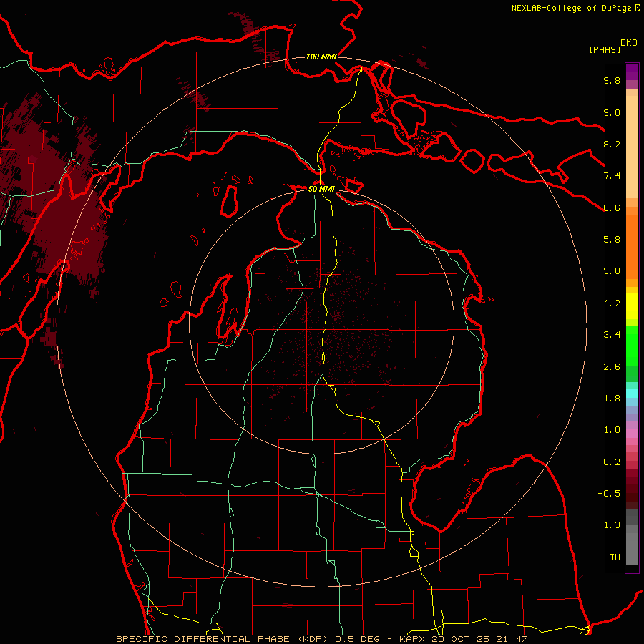Click the cyan segment of the color bar
The width and height of the screenshot is (644, 644).
click(x=632, y=394)
